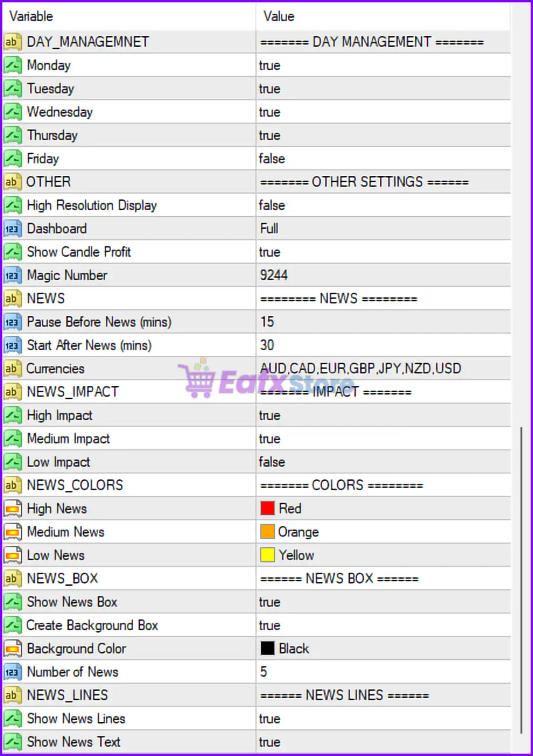The width and height of the screenshot is (533, 756).
Task: Toggle the Monday true value
Action: click(269, 65)
